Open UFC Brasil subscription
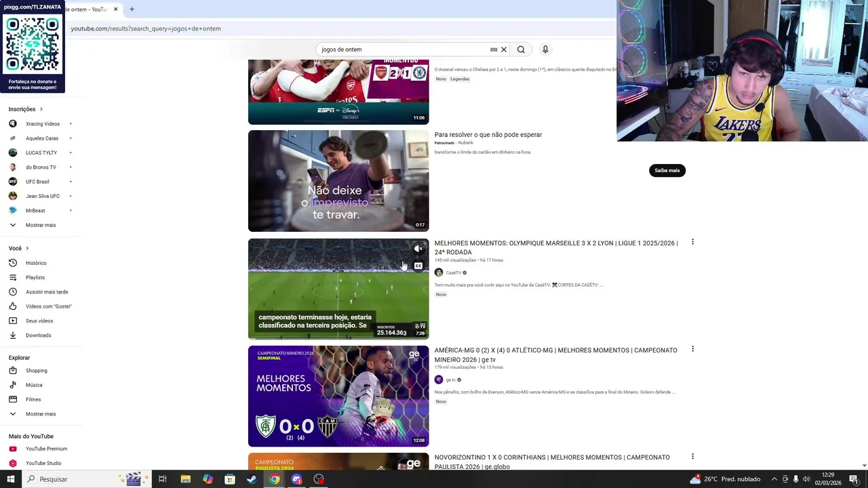This screenshot has width=868, height=488. 37,182
